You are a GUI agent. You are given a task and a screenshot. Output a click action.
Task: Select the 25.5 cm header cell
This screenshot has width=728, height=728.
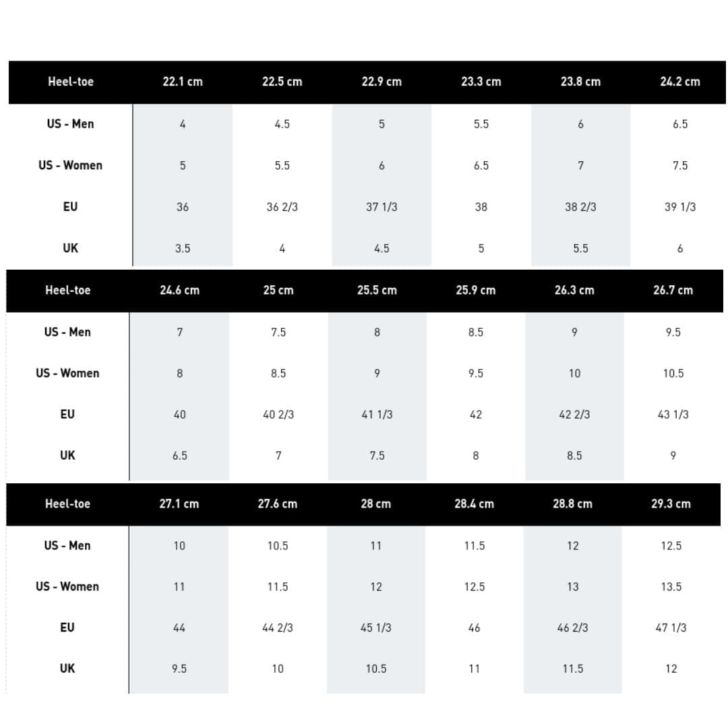377,291
